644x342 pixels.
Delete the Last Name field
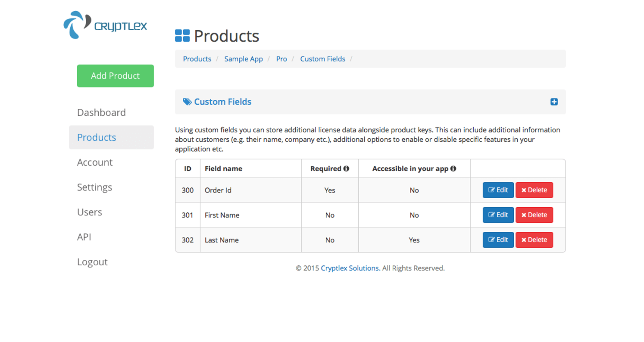click(534, 240)
